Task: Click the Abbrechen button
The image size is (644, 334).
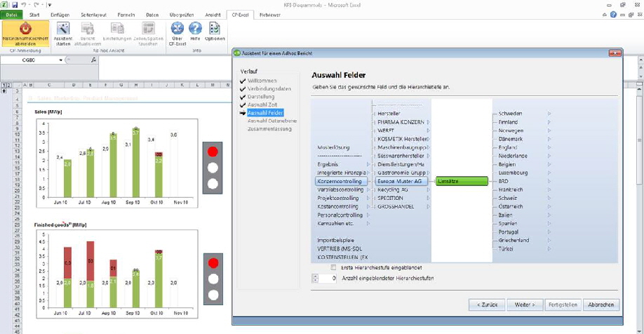Action: 601,305
